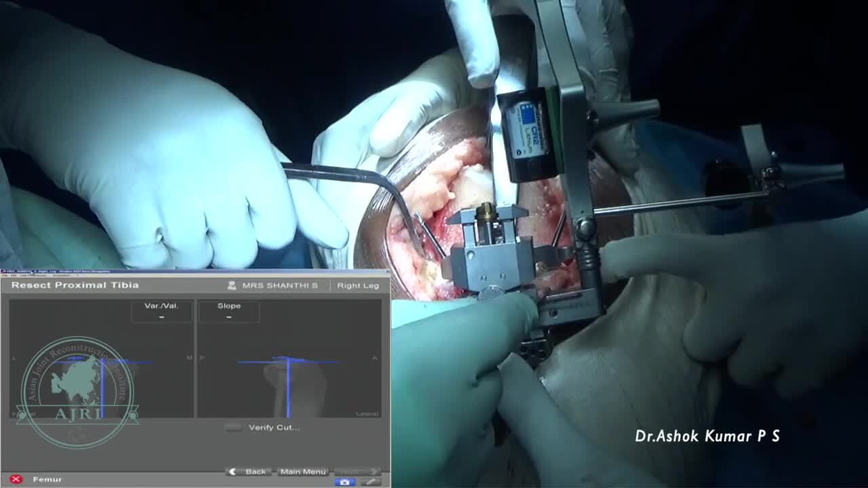Click the camera screenshot icon
Screen dimensions: 868x488
pos(344,482)
